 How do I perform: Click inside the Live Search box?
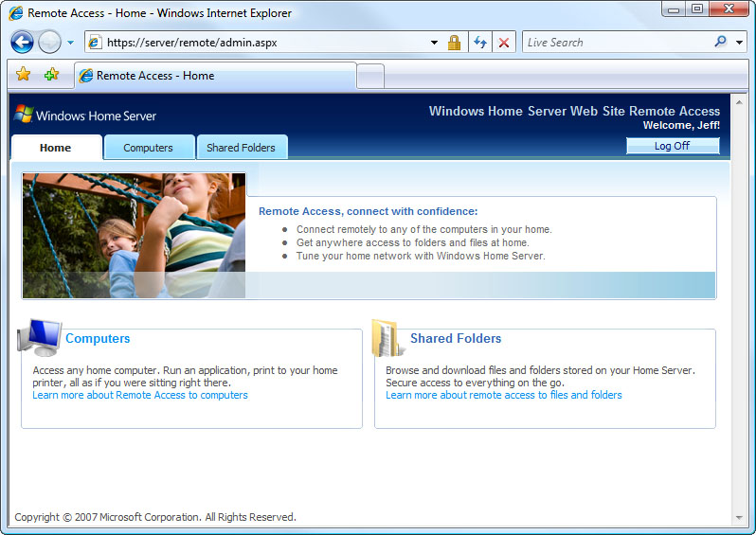point(616,43)
